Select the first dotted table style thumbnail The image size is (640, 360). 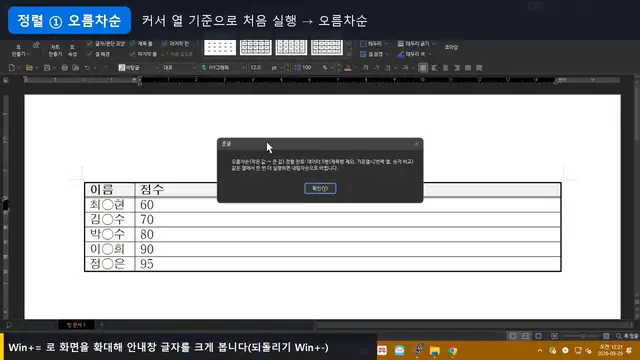pos(220,47)
